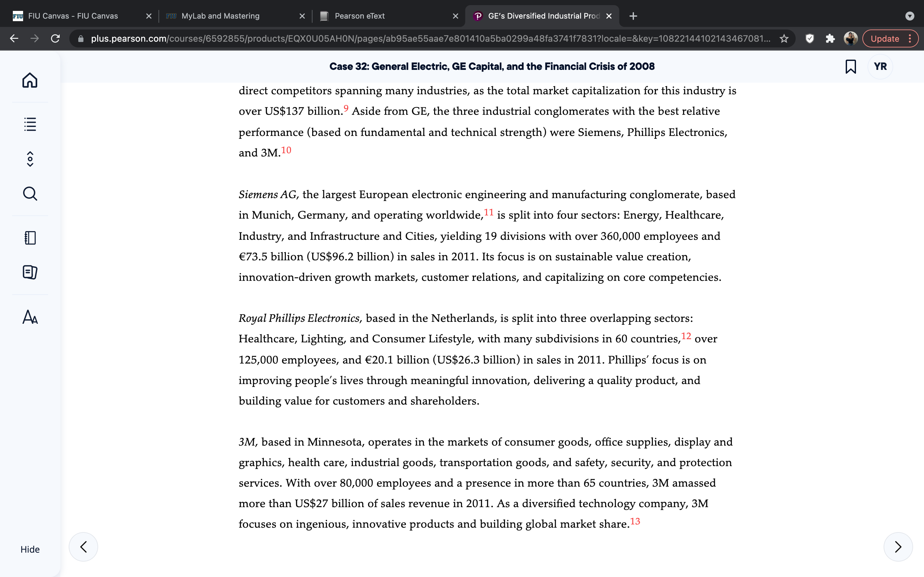Screen dimensions: 924x577
Task: Open Chrome extensions puzzle icon
Action: (x=830, y=38)
